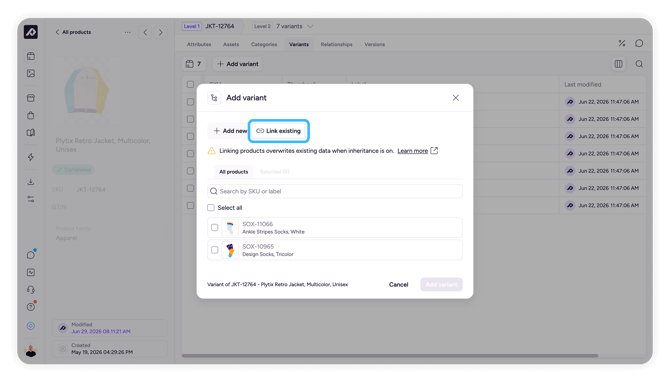
Task: Go to next product with the right arrow
Action: pyautogui.click(x=161, y=32)
